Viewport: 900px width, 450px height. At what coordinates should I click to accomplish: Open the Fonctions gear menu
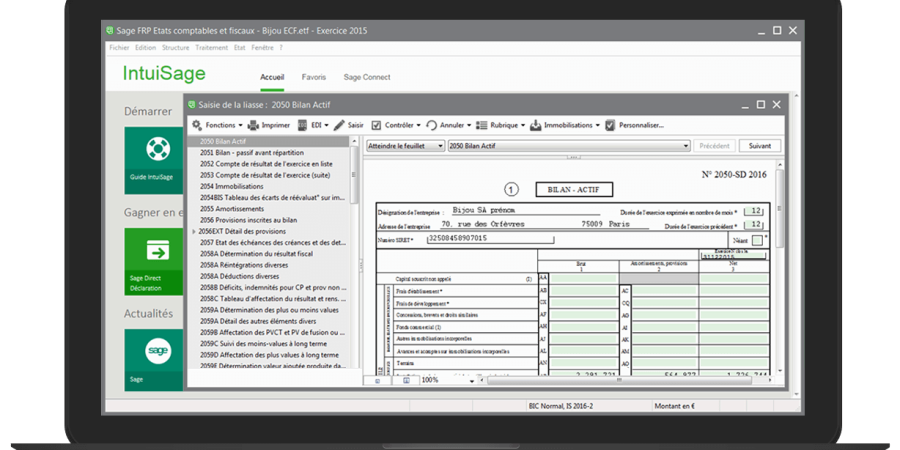tap(197, 125)
